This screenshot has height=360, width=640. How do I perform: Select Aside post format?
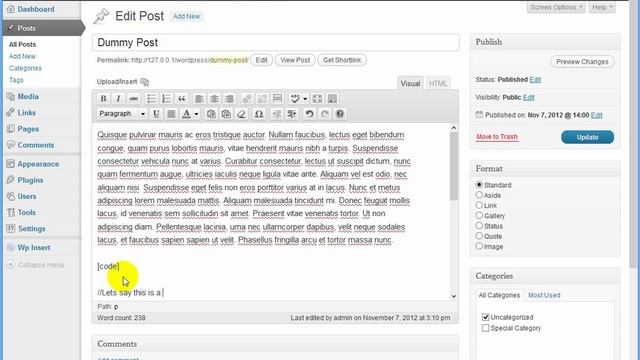tap(479, 195)
